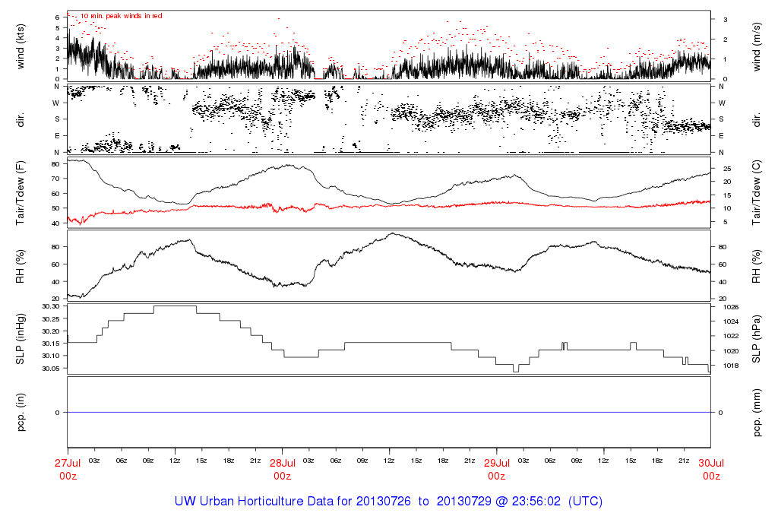The height and width of the screenshot is (532, 778).
Task: Click the 3 tick on wind (m/s) axis
Action: click(726, 20)
